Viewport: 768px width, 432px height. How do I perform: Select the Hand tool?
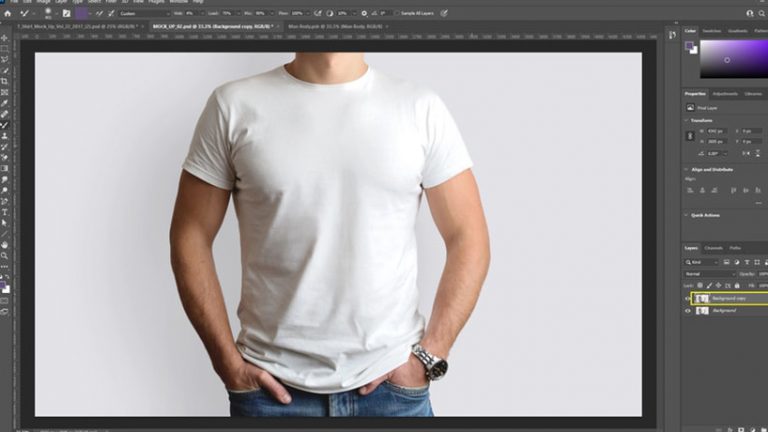click(4, 244)
